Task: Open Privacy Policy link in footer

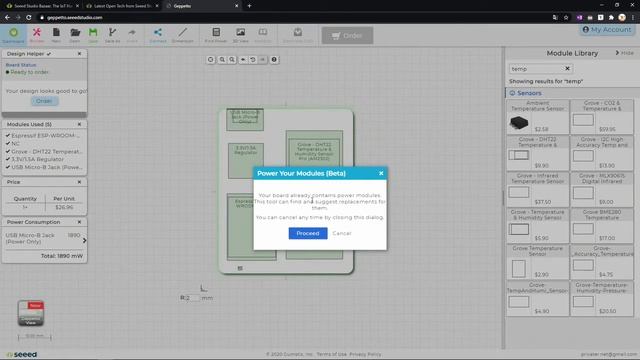Action: pyautogui.click(x=365, y=354)
